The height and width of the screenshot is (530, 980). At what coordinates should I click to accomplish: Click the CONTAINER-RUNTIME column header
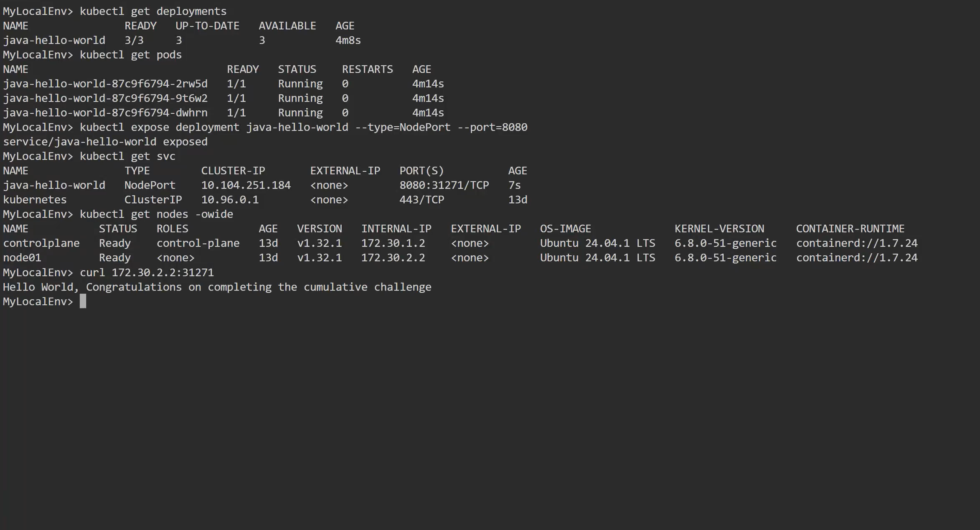point(850,229)
